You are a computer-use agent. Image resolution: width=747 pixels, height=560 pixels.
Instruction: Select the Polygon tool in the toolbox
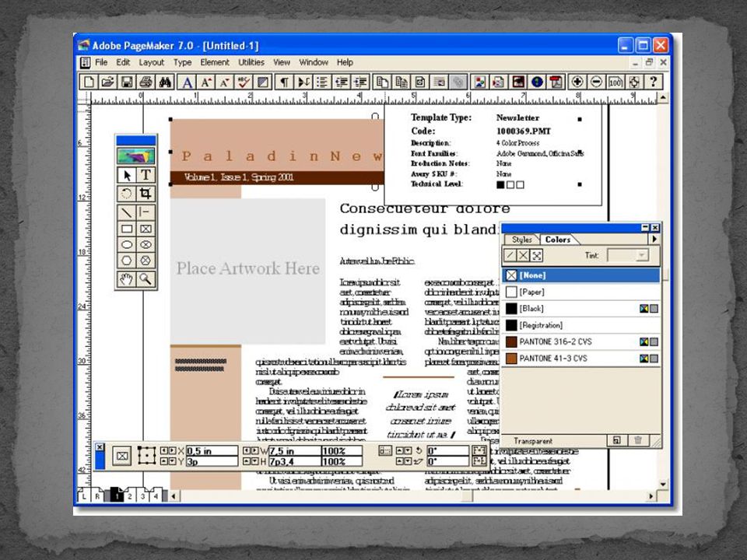(x=127, y=261)
